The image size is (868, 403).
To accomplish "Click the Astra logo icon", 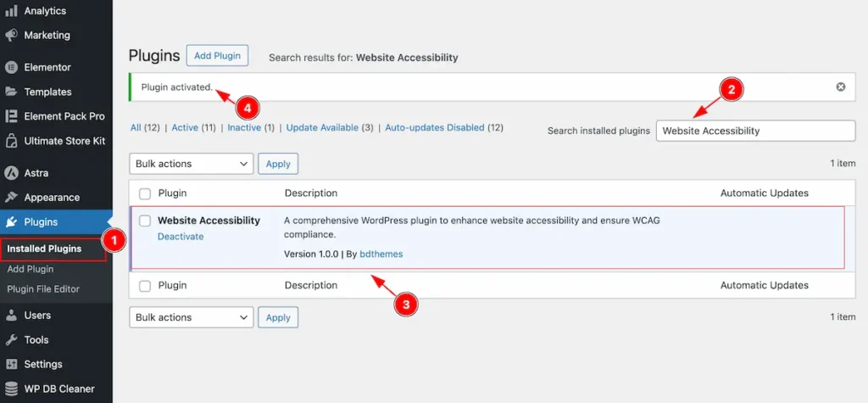I will point(11,173).
